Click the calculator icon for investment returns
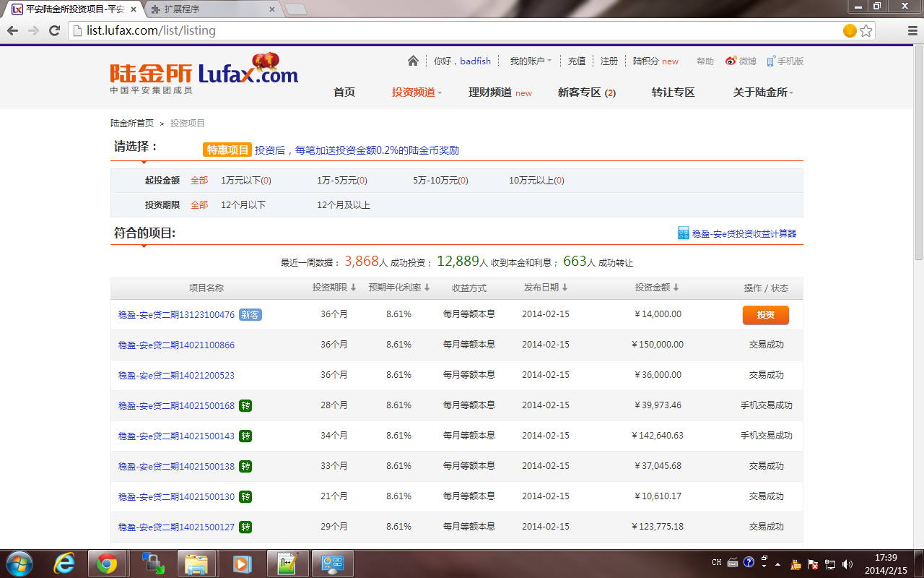 pyautogui.click(x=684, y=233)
